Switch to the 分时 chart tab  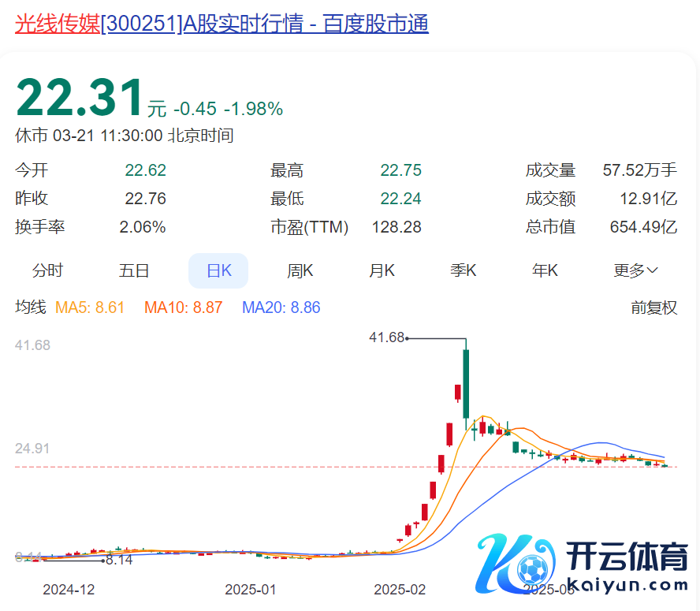point(47,271)
